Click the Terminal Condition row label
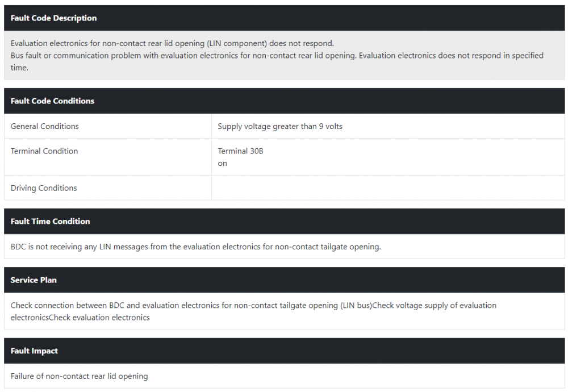Viewport: 568px width, 392px height. point(44,151)
